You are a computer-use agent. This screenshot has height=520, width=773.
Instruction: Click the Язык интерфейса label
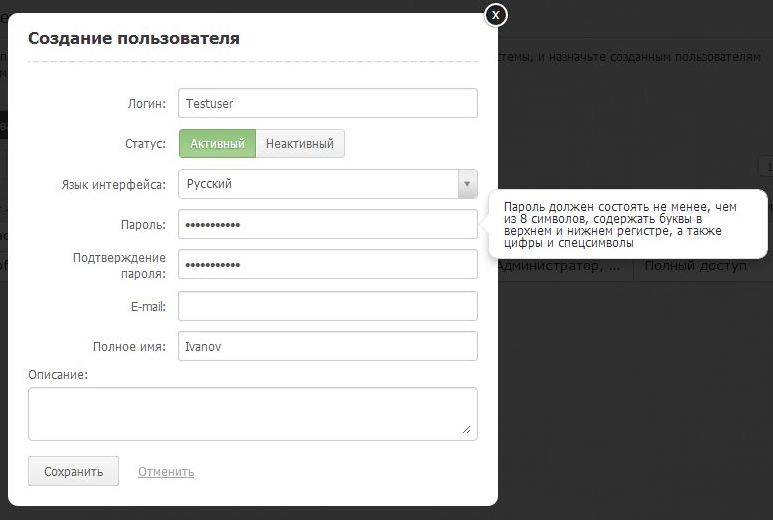tap(113, 185)
